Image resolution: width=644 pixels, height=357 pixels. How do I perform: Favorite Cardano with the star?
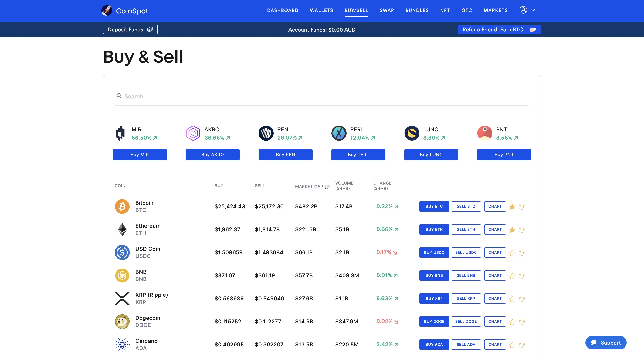click(512, 345)
